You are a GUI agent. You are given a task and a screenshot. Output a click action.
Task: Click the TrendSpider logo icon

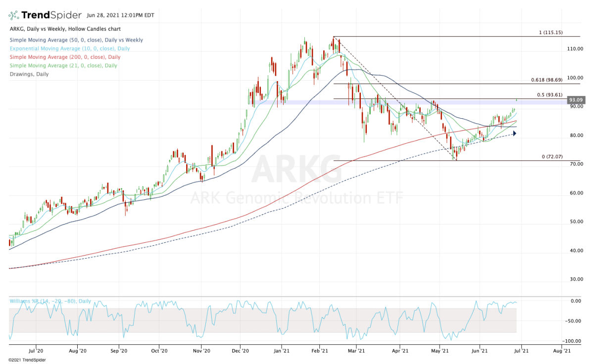(14, 15)
